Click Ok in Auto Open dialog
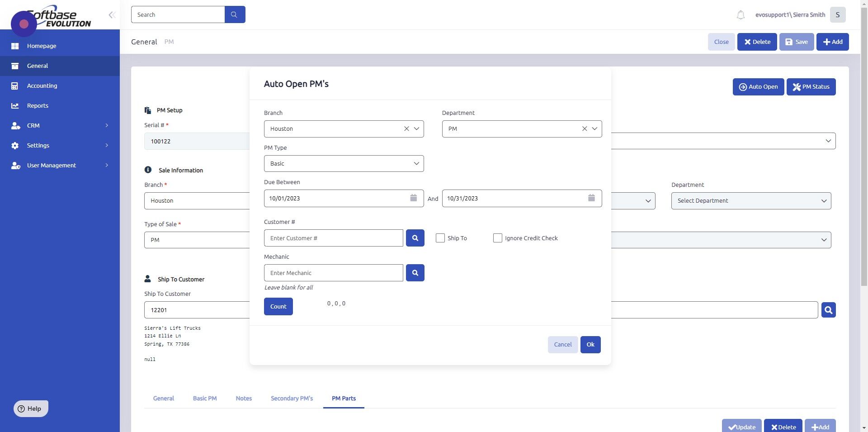 pos(590,345)
